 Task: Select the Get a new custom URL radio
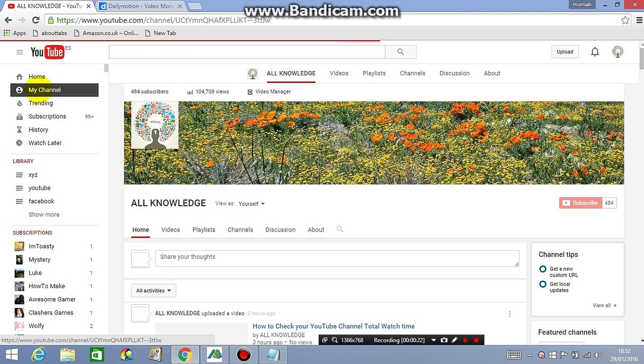pyautogui.click(x=543, y=269)
